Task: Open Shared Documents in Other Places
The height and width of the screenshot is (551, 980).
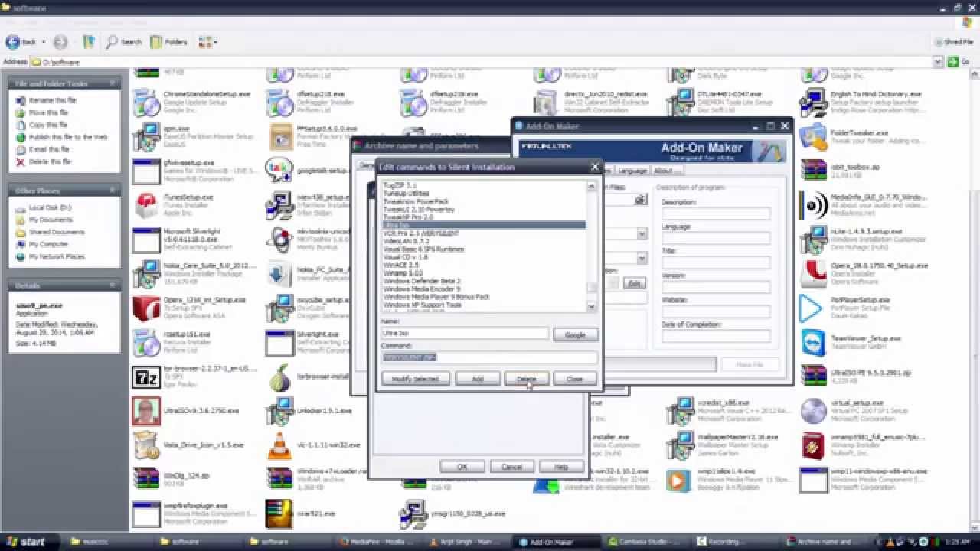Action: tap(57, 232)
